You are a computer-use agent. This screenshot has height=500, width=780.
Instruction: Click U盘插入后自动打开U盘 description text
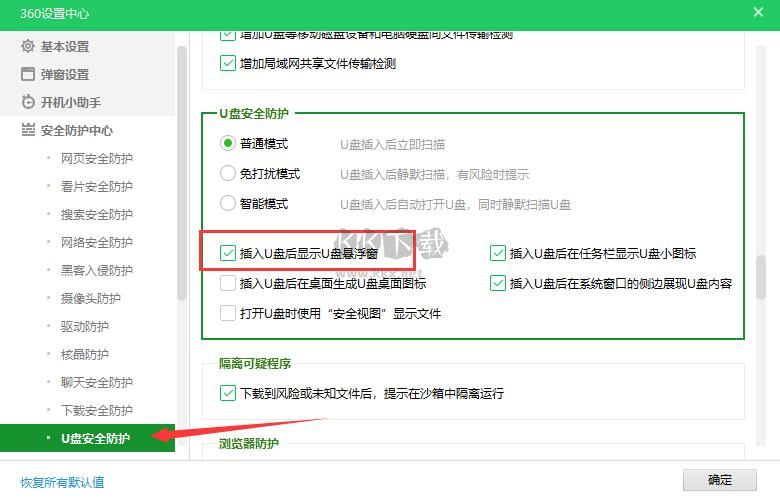[455, 204]
